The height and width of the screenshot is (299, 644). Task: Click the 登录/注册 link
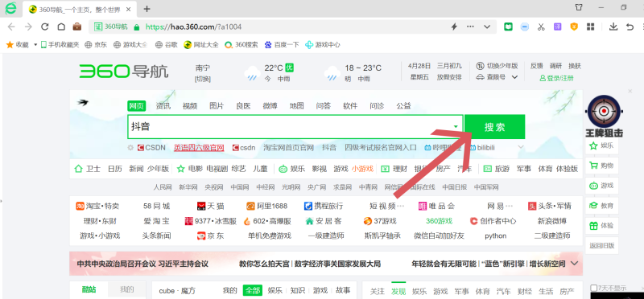(556, 78)
